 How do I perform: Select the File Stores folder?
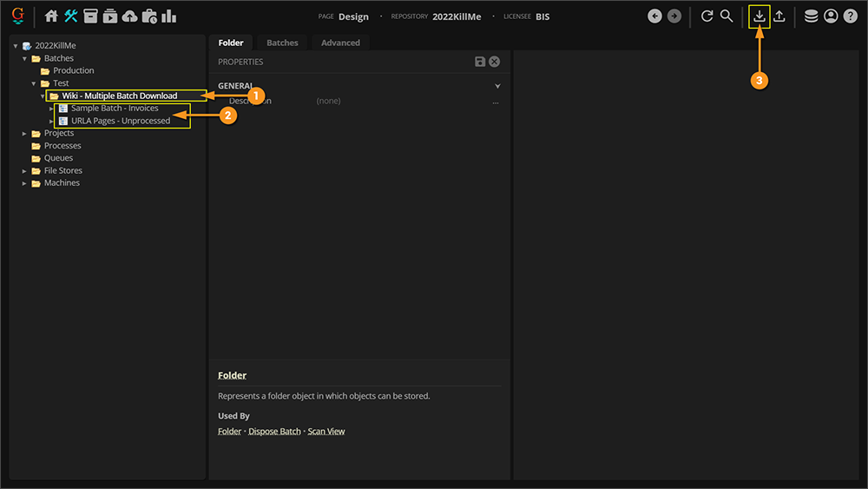click(63, 170)
